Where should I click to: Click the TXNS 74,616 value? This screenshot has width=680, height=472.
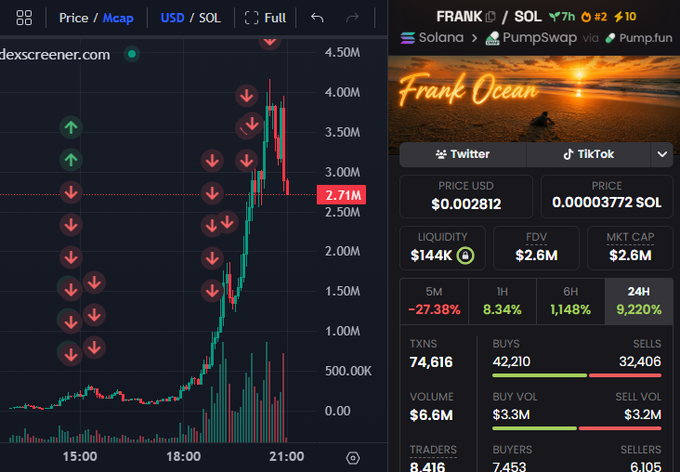pyautogui.click(x=431, y=362)
